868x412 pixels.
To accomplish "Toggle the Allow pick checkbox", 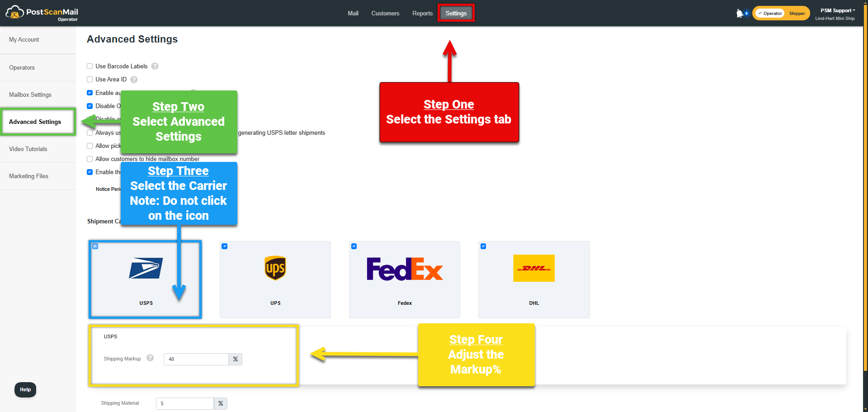I will 90,146.
